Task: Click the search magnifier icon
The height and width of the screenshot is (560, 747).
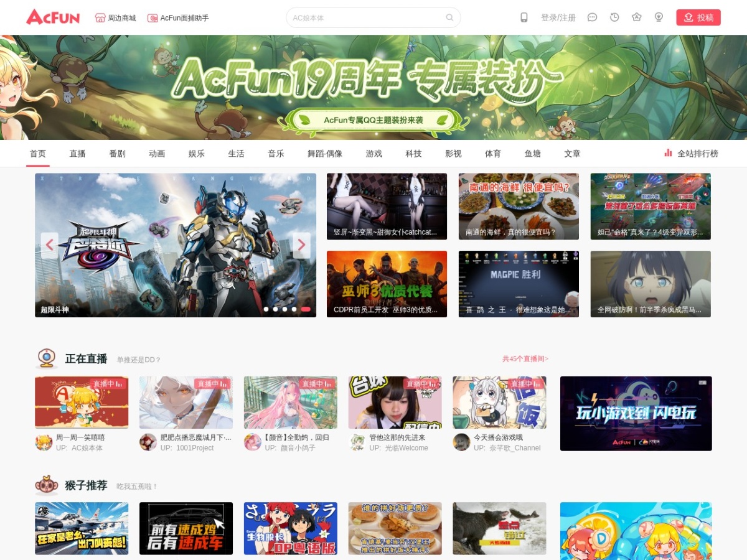Action: point(449,17)
